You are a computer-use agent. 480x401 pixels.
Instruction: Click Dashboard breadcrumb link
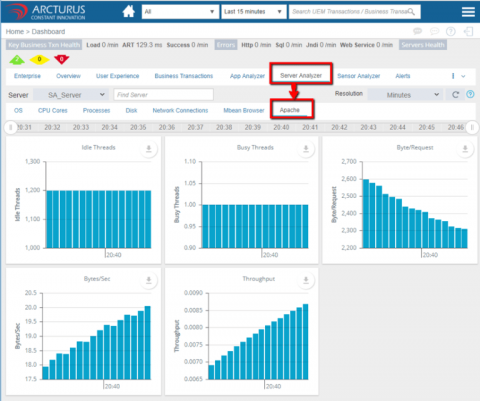[48, 32]
